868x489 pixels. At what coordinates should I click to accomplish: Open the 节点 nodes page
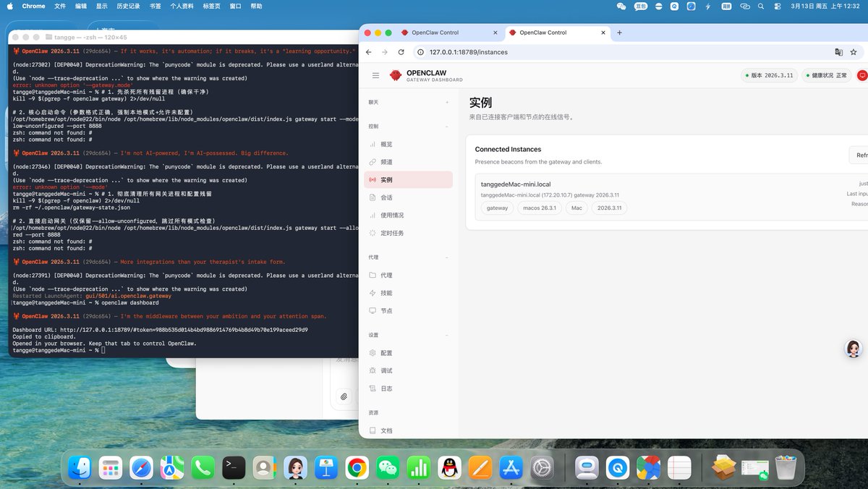(386, 311)
